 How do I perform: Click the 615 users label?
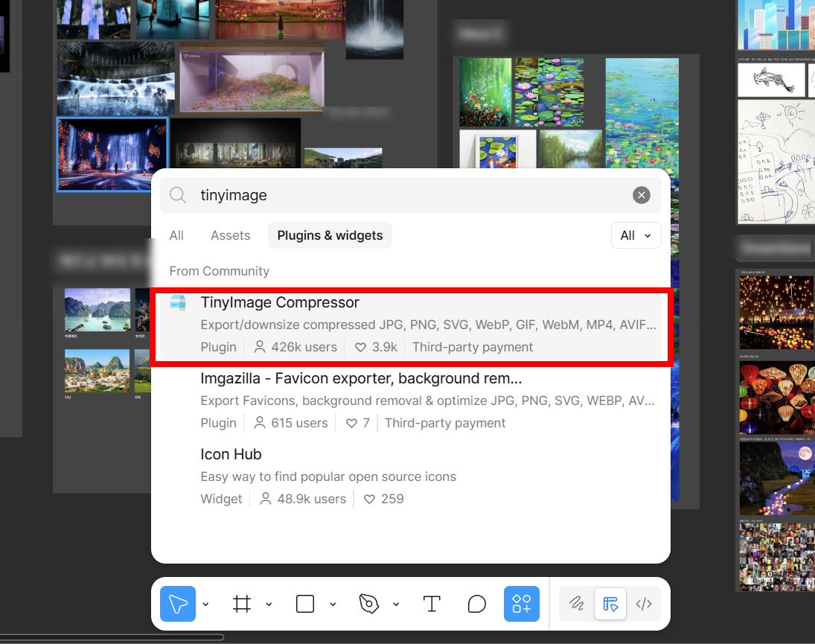coord(290,423)
